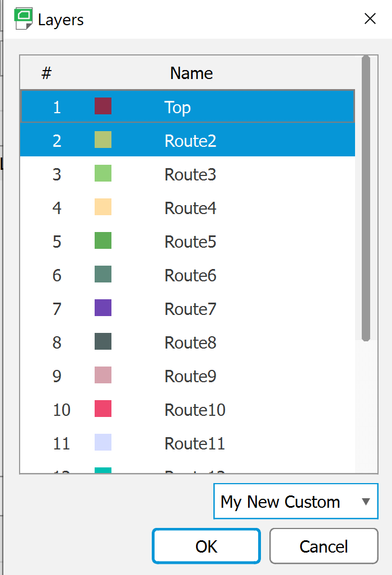
Task: Select the partially visible Route12 layer
Action: (x=190, y=471)
